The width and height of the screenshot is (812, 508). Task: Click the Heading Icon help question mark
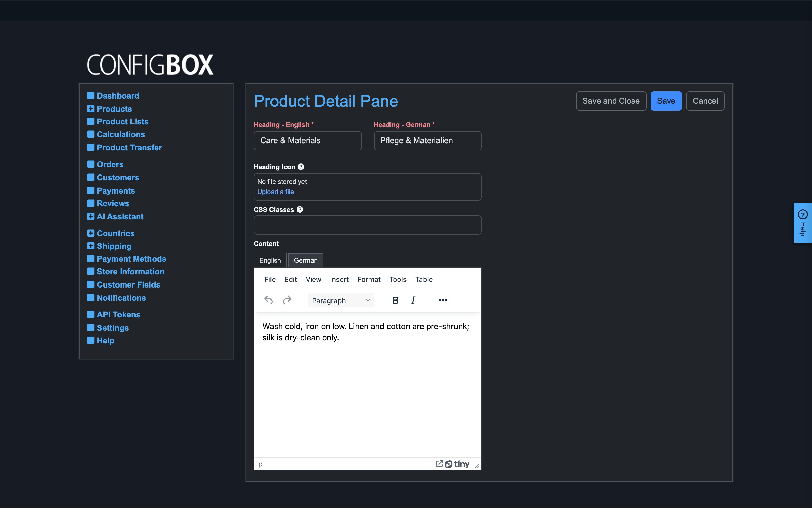point(301,167)
